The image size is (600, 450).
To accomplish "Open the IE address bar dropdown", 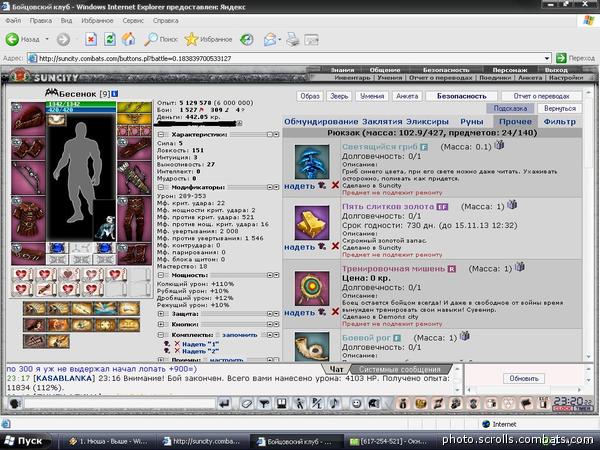I will 547,58.
